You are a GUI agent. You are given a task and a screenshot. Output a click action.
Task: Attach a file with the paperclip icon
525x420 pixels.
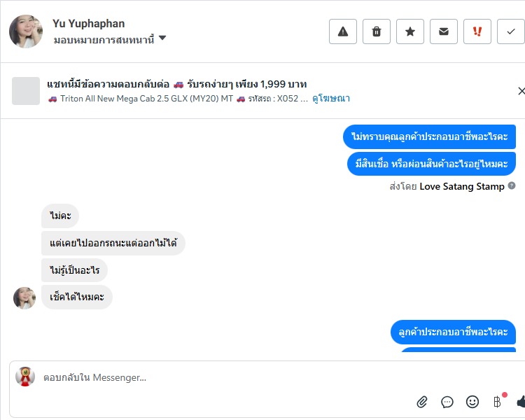422,402
